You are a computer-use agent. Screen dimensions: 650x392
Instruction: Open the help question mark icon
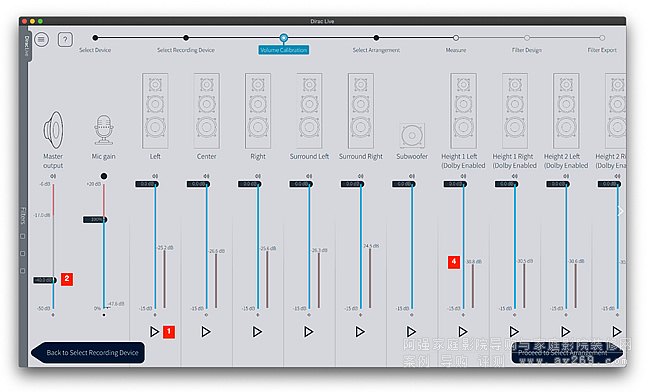(x=65, y=39)
